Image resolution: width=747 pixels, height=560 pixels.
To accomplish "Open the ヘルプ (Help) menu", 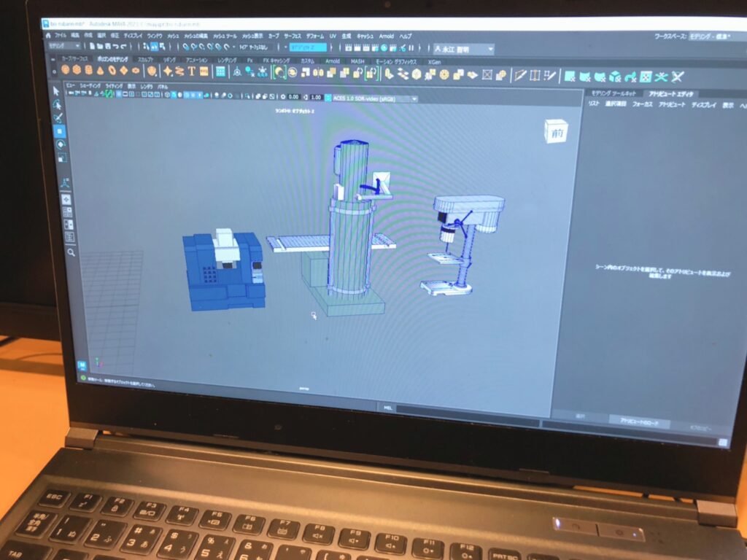I will 406,36.
